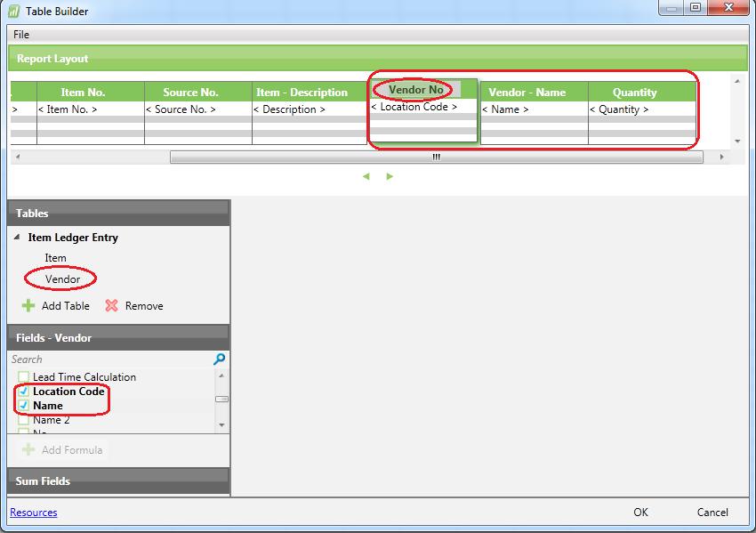
Task: Click the Sum Fields panel header
Action: click(118, 481)
